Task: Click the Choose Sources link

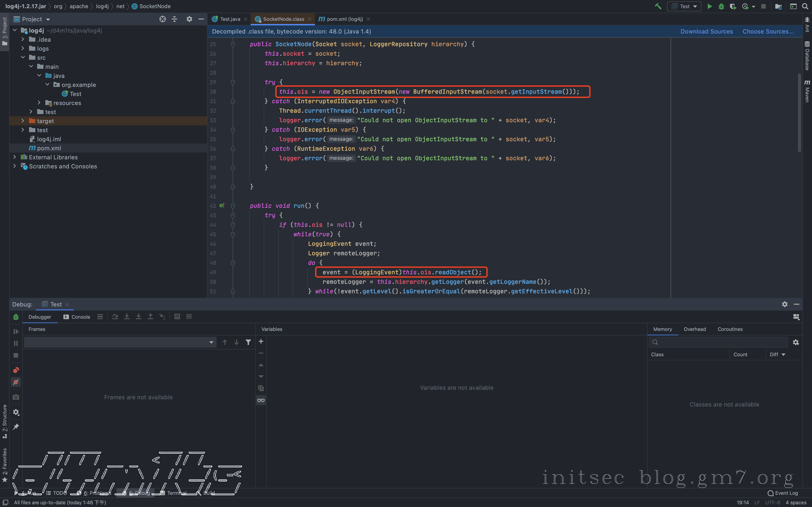Action: pyautogui.click(x=768, y=31)
